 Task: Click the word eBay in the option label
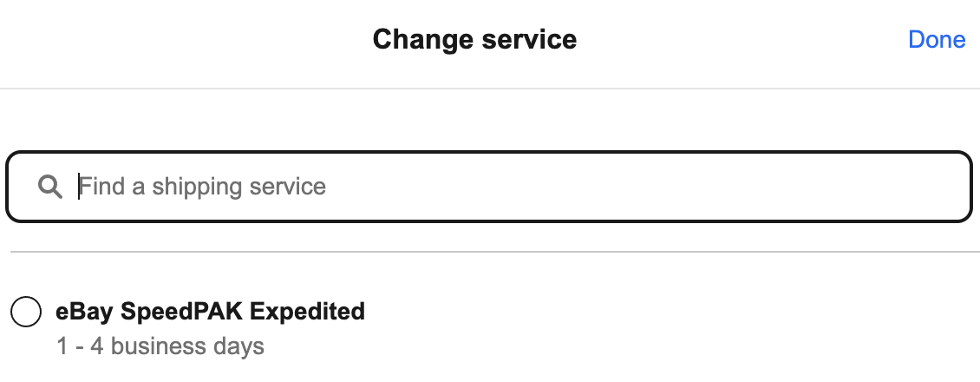pyautogui.click(x=84, y=311)
